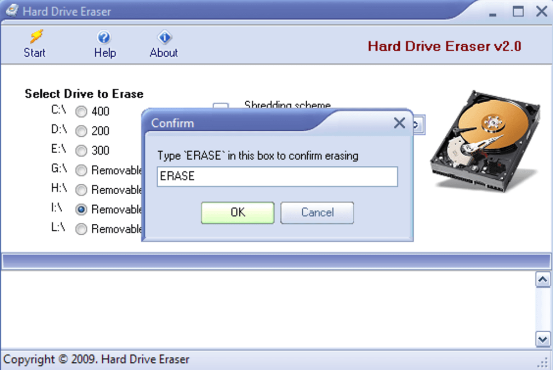The width and height of the screenshot is (553, 370).
Task: Select the G:\ Removable drive radio button
Action: point(81,170)
